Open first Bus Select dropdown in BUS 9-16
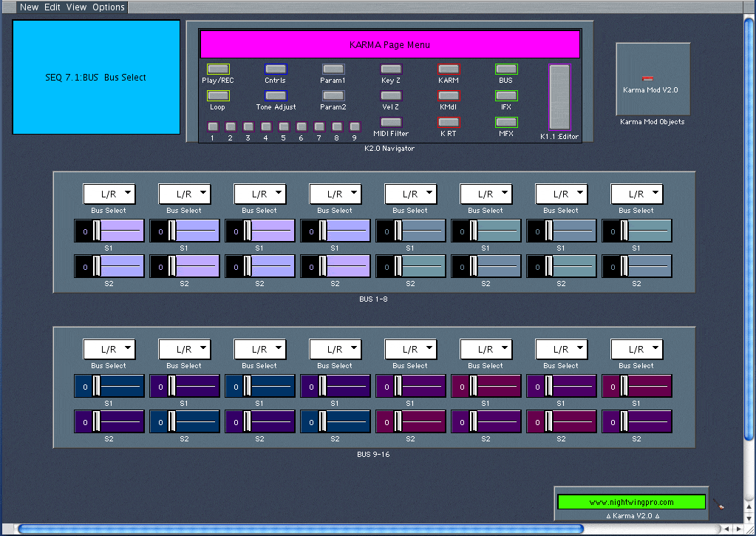Viewport: 756px width, 536px height. pos(109,350)
